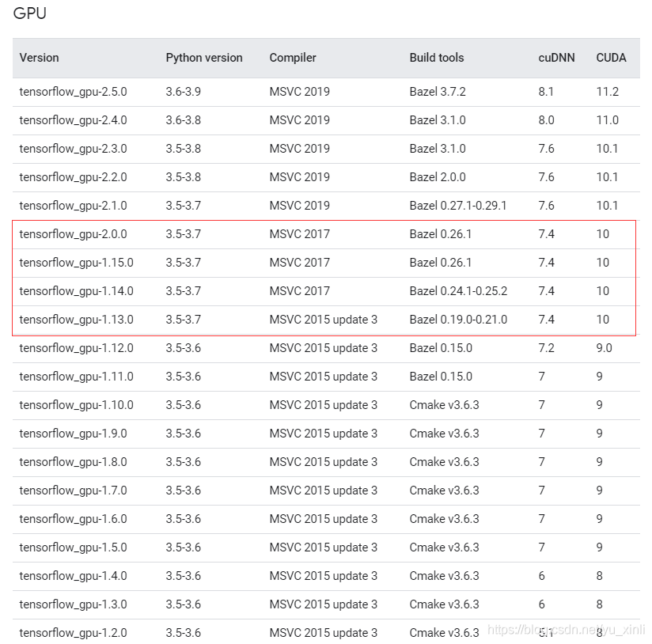Viewport: 652px width, 644px height.
Task: Click MSVC 2017 cell in tensorflow_gpu-2.0.0 row
Action: tap(299, 234)
